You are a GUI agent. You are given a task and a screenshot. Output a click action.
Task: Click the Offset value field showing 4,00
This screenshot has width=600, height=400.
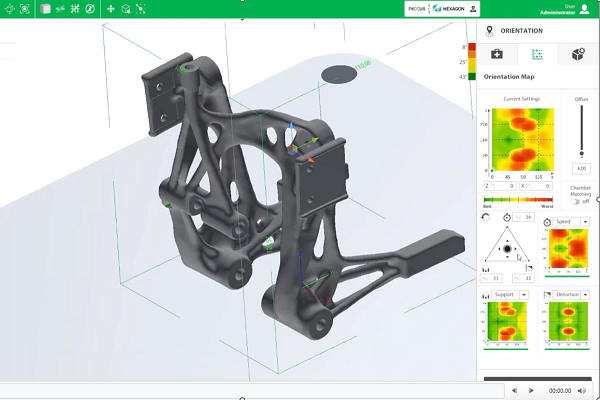(x=581, y=168)
